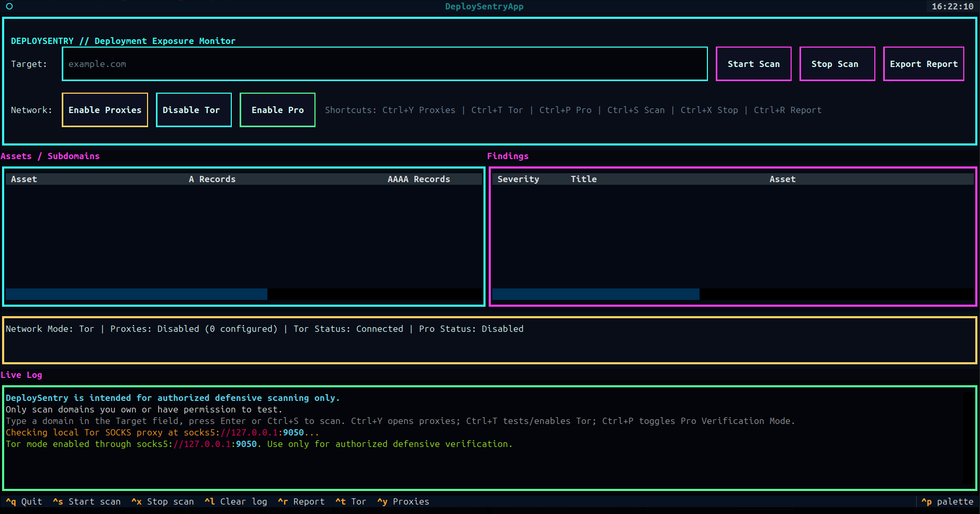Click DEPLOYSENTRY // Deployment Exposure Monitor title

123,41
